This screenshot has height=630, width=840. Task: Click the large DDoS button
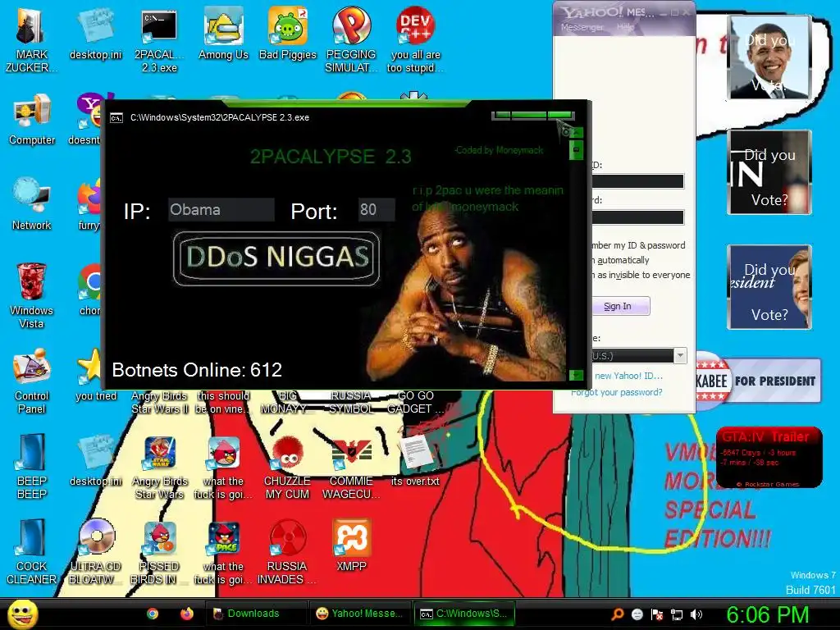pyautogui.click(x=276, y=258)
